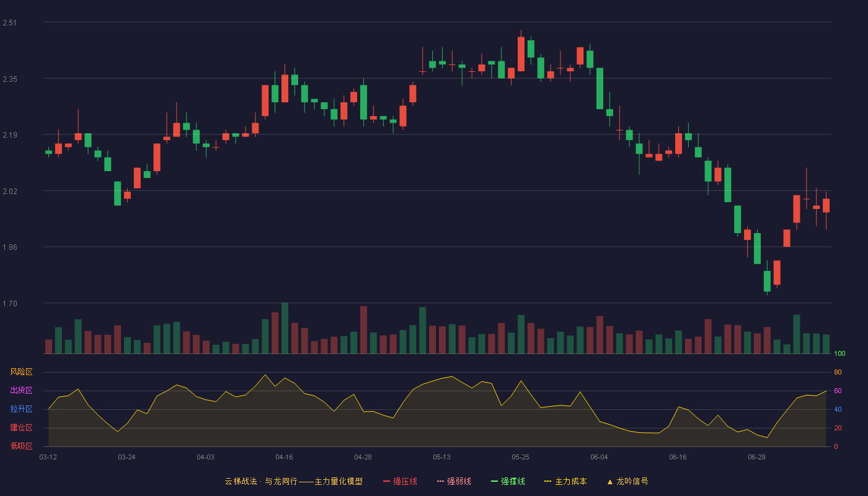Click the 2.35 price axis label
The height and width of the screenshot is (496, 868).
pyautogui.click(x=10, y=79)
